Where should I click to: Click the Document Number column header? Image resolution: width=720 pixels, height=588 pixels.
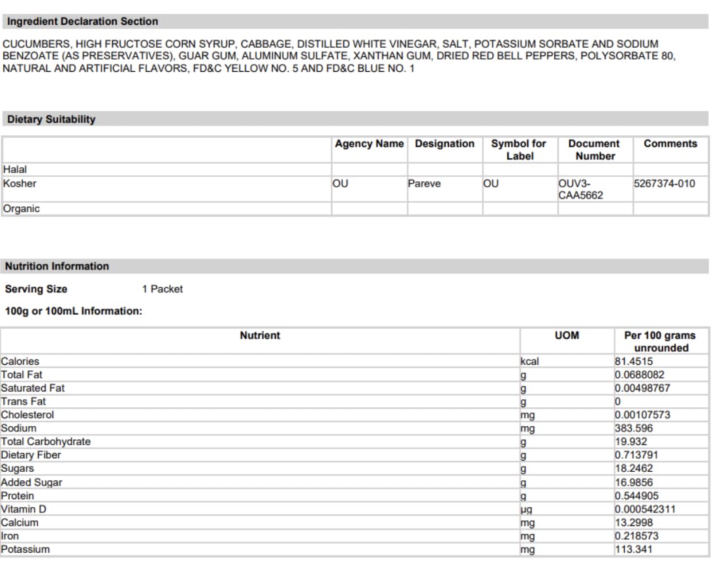tap(594, 150)
